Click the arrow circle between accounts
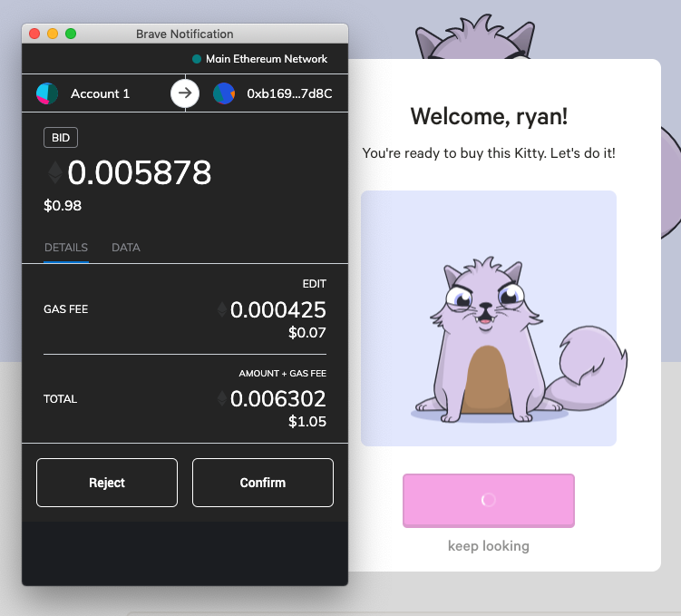681x616 pixels. click(185, 93)
